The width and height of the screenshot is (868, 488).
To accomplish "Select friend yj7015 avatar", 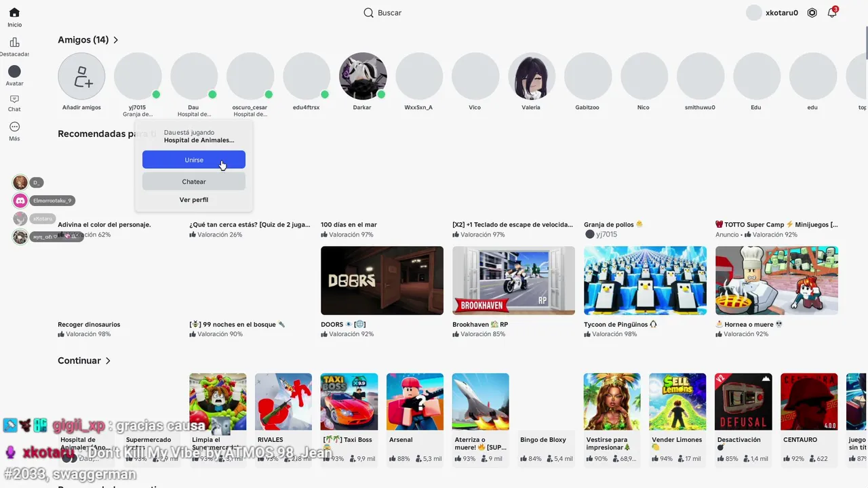I will (138, 77).
